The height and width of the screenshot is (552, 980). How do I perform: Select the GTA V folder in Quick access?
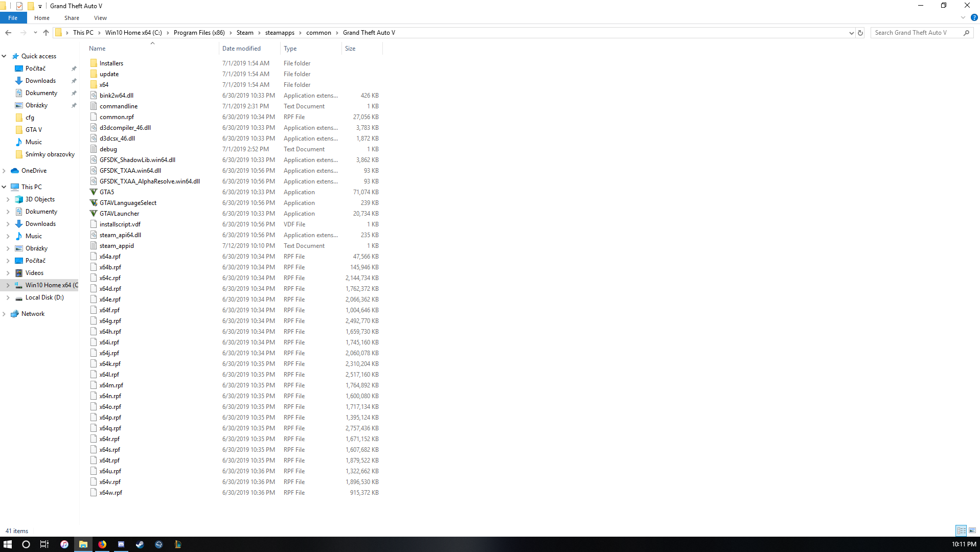(x=34, y=130)
